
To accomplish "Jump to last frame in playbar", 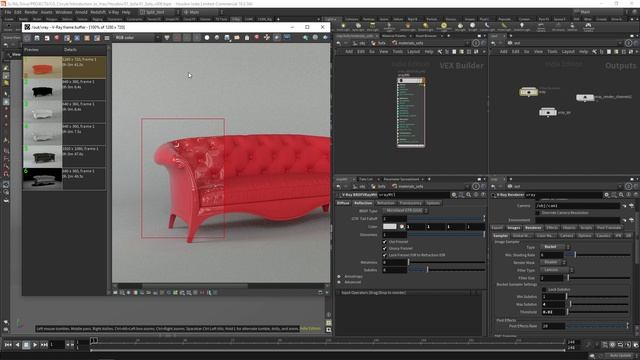I will click(x=44, y=345).
